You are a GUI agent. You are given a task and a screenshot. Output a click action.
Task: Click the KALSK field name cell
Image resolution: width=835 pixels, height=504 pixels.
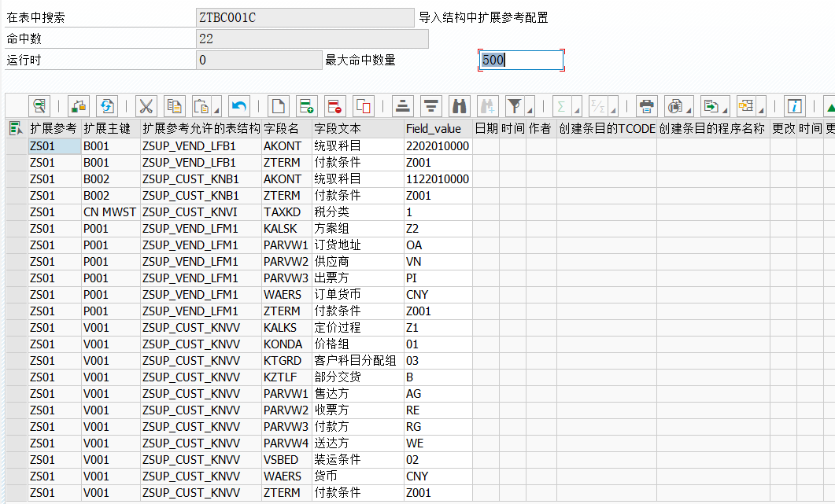pyautogui.click(x=286, y=229)
